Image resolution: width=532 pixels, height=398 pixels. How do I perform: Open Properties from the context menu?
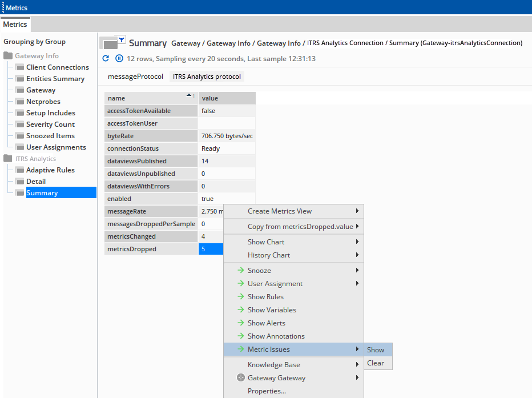point(267,391)
